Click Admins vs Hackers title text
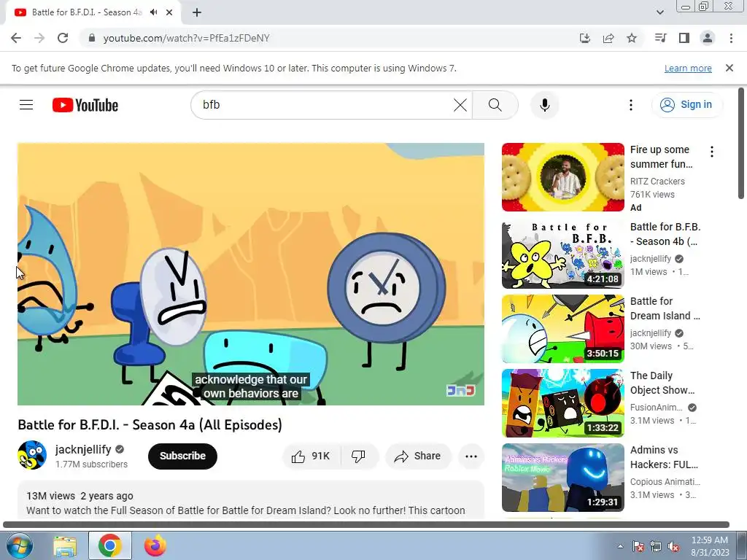 (664, 457)
